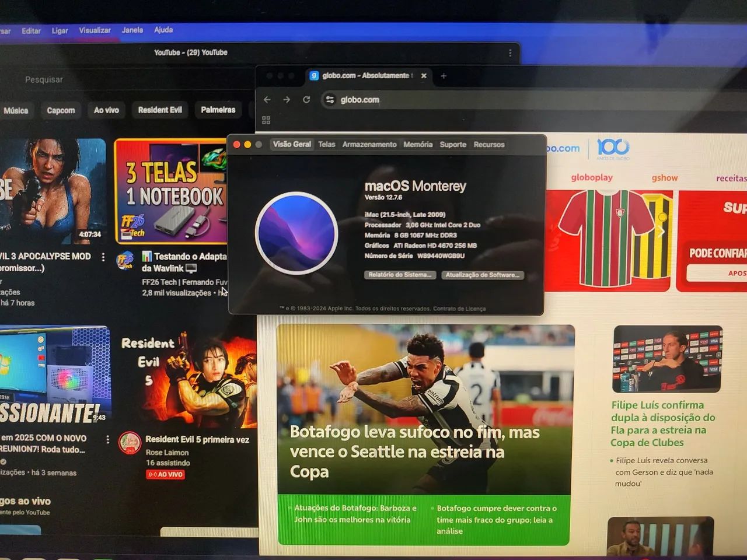Image resolution: width=747 pixels, height=560 pixels.
Task: Open the Botafogo cumpre dever analysis link
Action: coord(497,520)
